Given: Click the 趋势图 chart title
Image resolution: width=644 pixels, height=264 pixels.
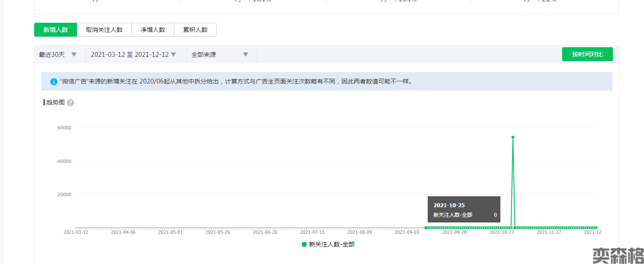Looking at the screenshot, I should 56,102.
